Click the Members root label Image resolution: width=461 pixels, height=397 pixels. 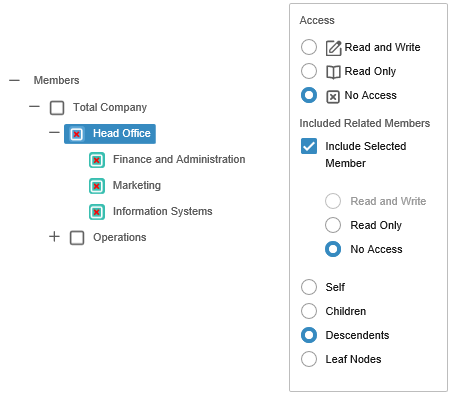[x=56, y=80]
